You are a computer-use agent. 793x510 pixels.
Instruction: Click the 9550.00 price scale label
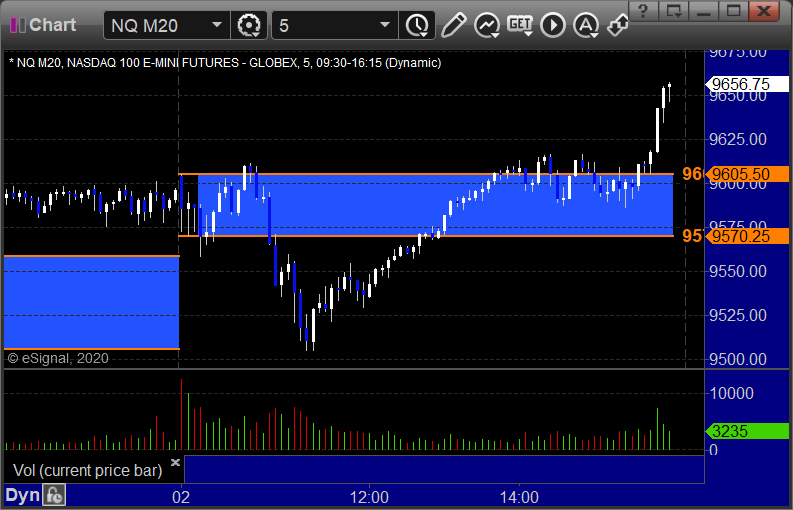738,271
